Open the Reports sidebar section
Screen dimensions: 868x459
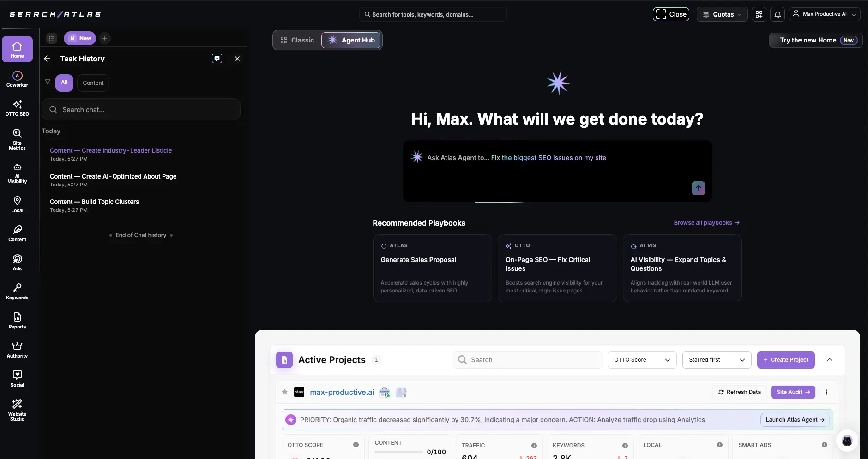(17, 321)
